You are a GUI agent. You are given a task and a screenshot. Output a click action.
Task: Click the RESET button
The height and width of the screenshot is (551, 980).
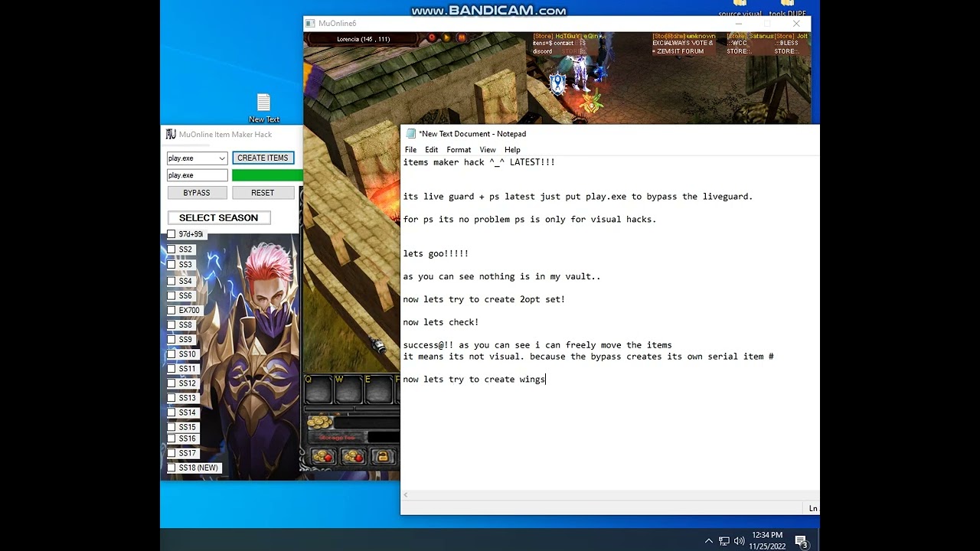[x=263, y=193]
